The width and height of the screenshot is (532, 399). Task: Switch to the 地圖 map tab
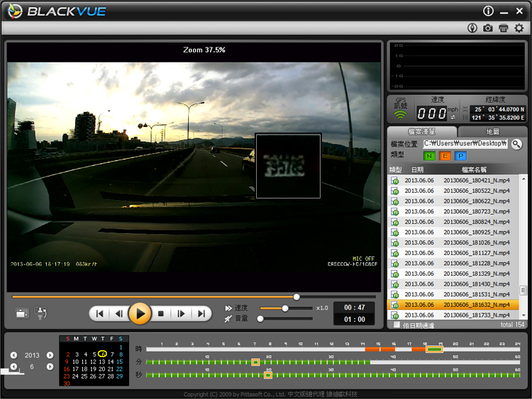click(x=492, y=132)
